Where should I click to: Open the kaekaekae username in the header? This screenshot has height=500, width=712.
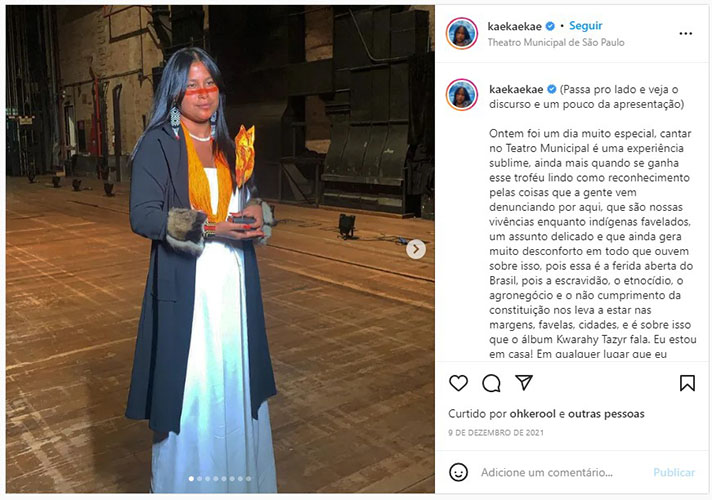coord(514,26)
